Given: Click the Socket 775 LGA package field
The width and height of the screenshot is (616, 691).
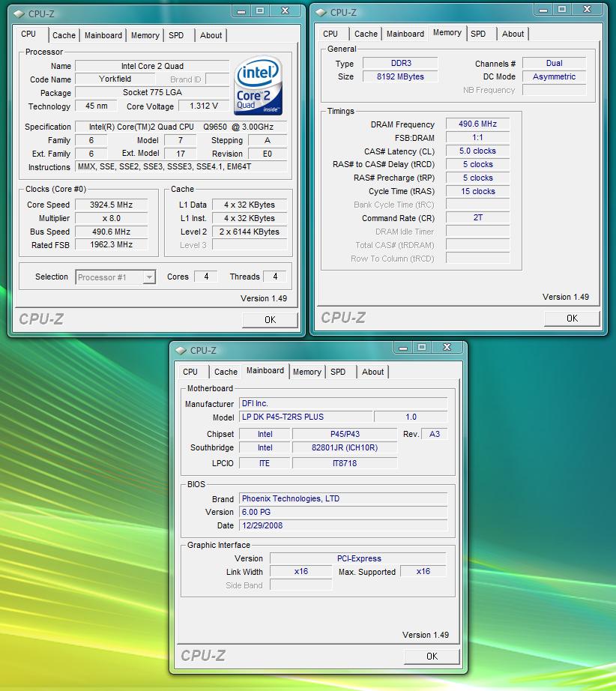Looking at the screenshot, I should click(152, 92).
